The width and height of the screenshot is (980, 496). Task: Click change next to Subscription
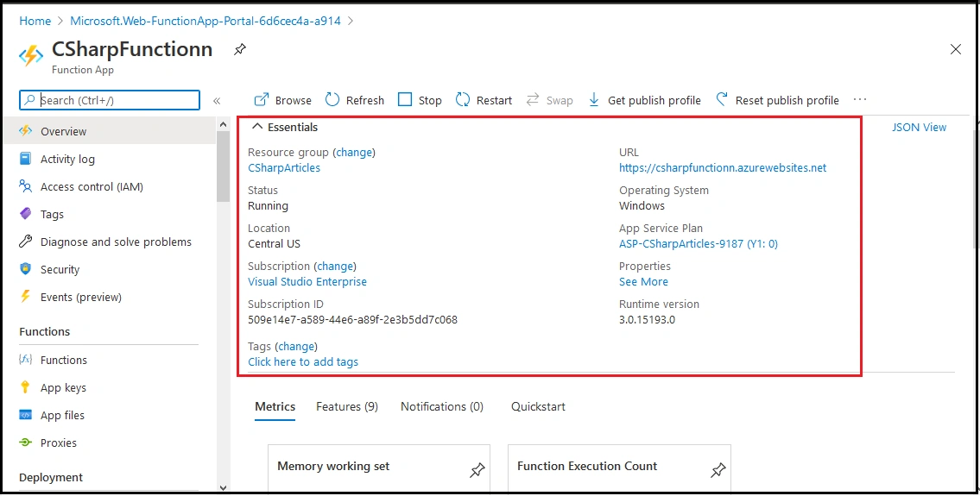point(335,266)
